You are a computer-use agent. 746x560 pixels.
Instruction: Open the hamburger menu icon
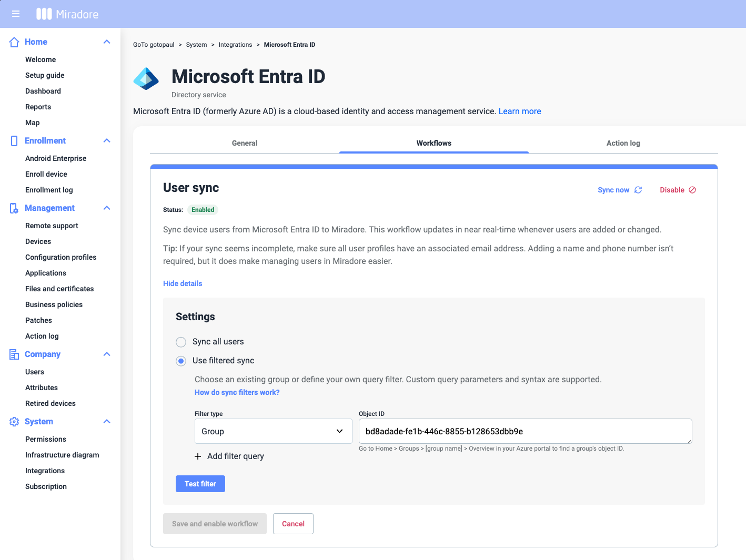tap(16, 14)
